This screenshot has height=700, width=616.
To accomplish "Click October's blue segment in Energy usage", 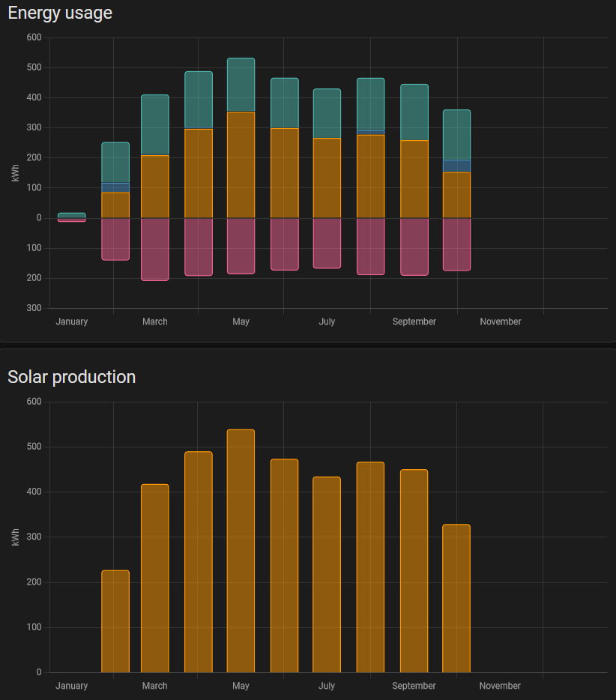I will point(456,166).
